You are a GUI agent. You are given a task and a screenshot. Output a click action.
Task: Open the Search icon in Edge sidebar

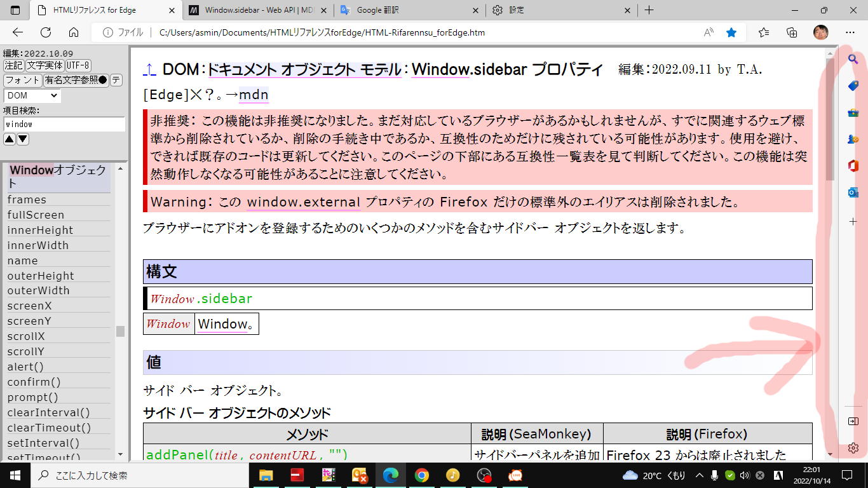[853, 59]
